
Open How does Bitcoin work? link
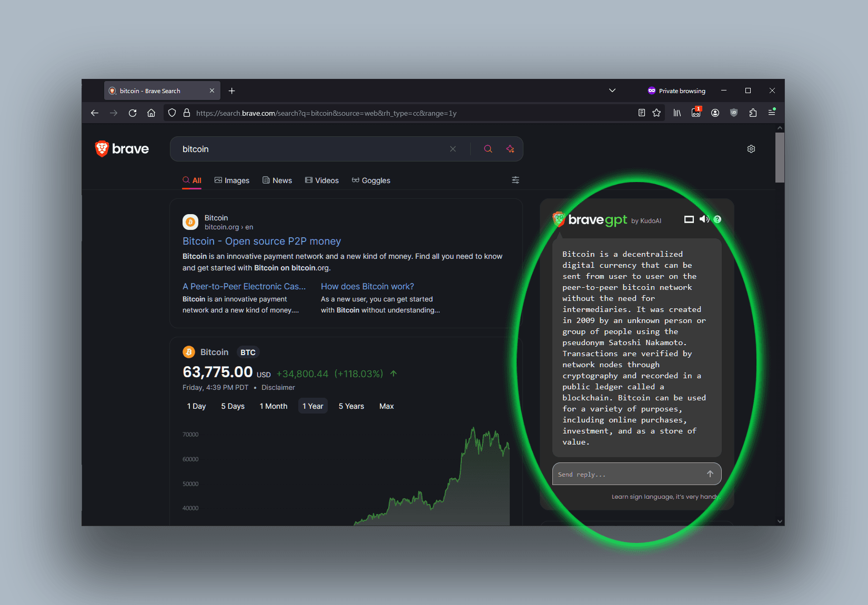[367, 287]
